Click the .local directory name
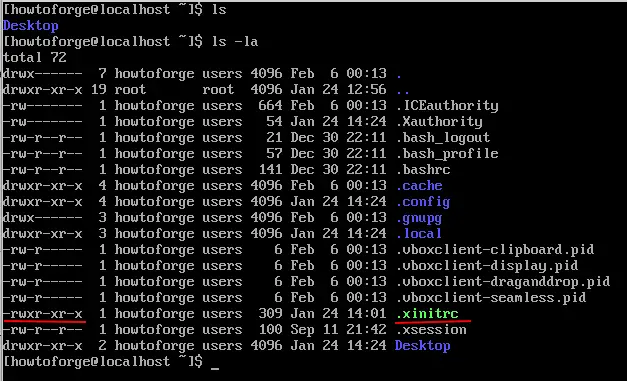This screenshot has height=381, width=627. click(419, 233)
